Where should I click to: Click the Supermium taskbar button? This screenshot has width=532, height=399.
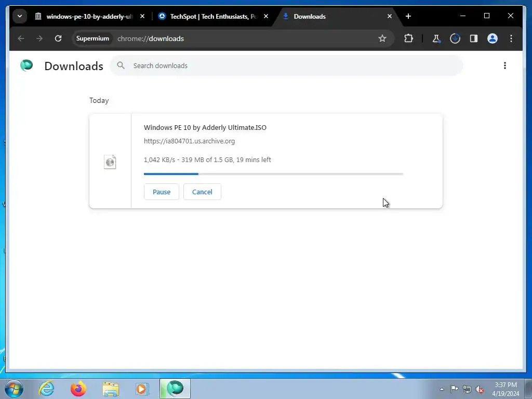(x=175, y=389)
